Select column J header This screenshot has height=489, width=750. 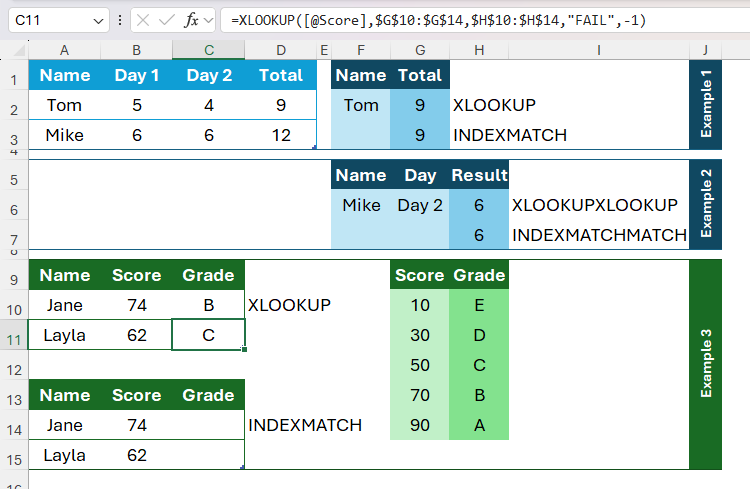point(705,50)
